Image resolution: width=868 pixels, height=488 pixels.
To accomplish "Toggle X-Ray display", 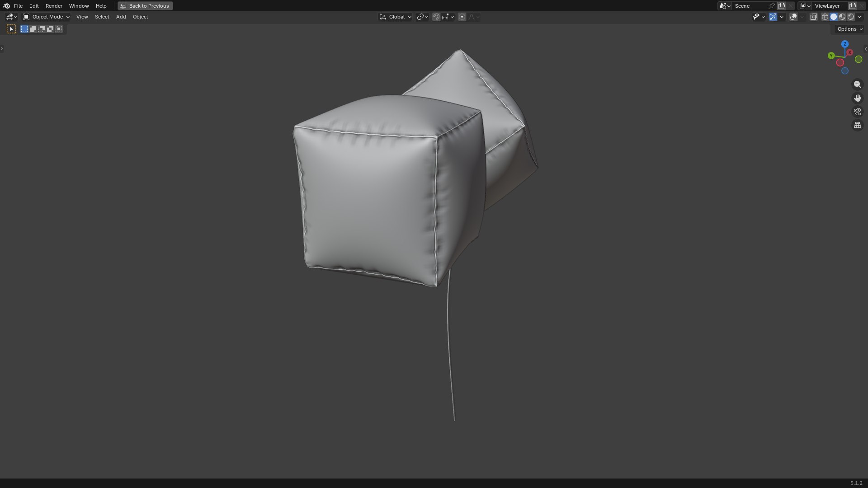I will point(813,17).
